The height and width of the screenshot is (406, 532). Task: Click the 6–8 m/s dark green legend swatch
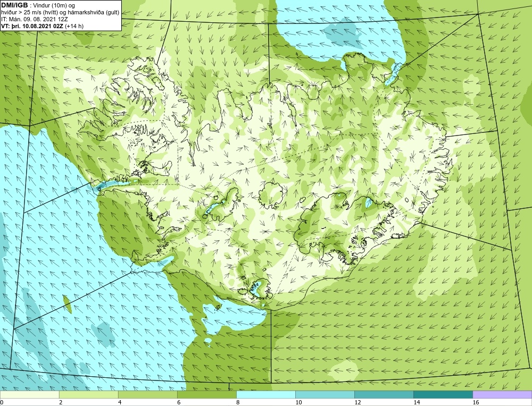pos(206,395)
